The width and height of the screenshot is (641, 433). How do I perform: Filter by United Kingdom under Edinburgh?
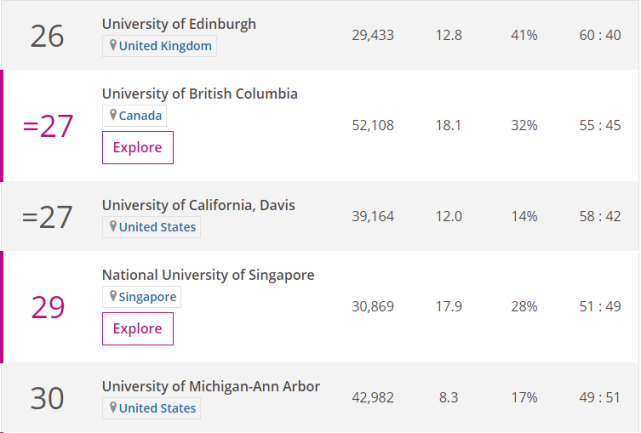click(x=164, y=46)
